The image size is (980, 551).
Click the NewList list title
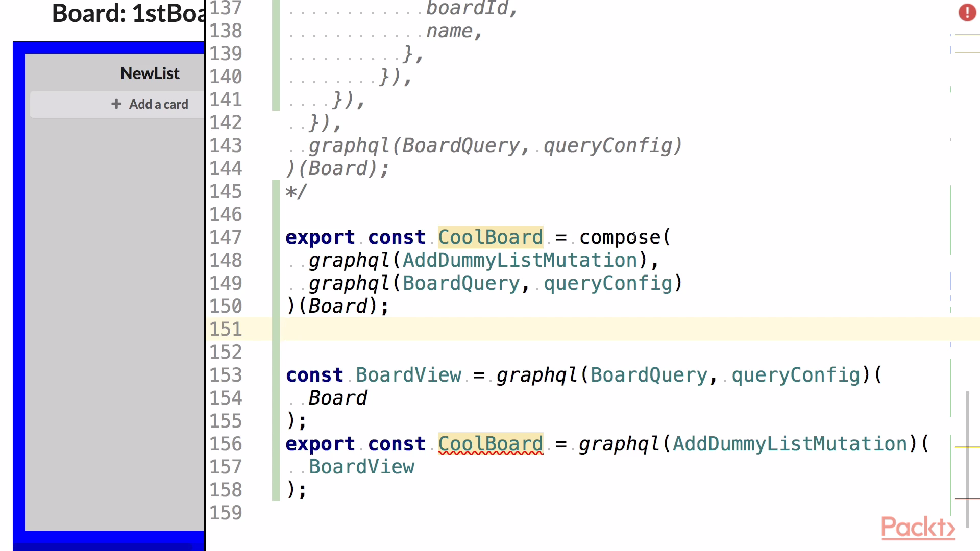(x=150, y=73)
